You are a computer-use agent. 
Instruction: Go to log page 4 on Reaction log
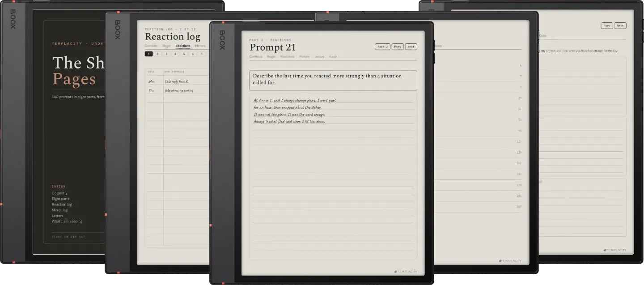[x=175, y=54]
